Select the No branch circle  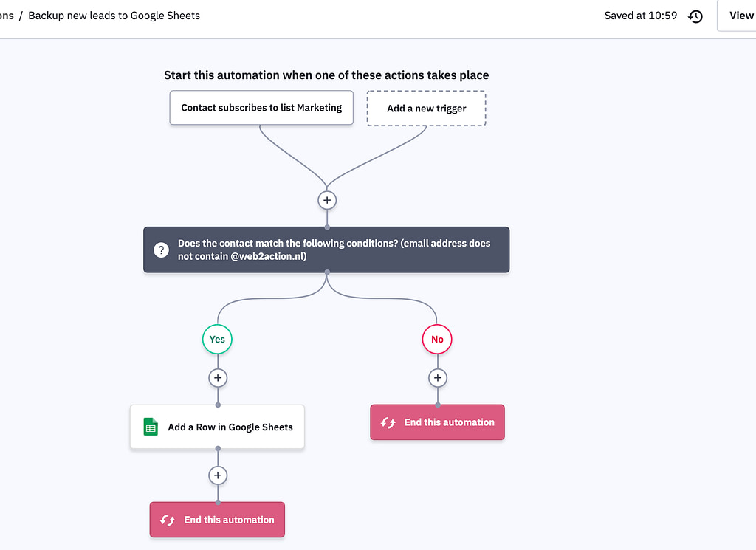coord(436,339)
